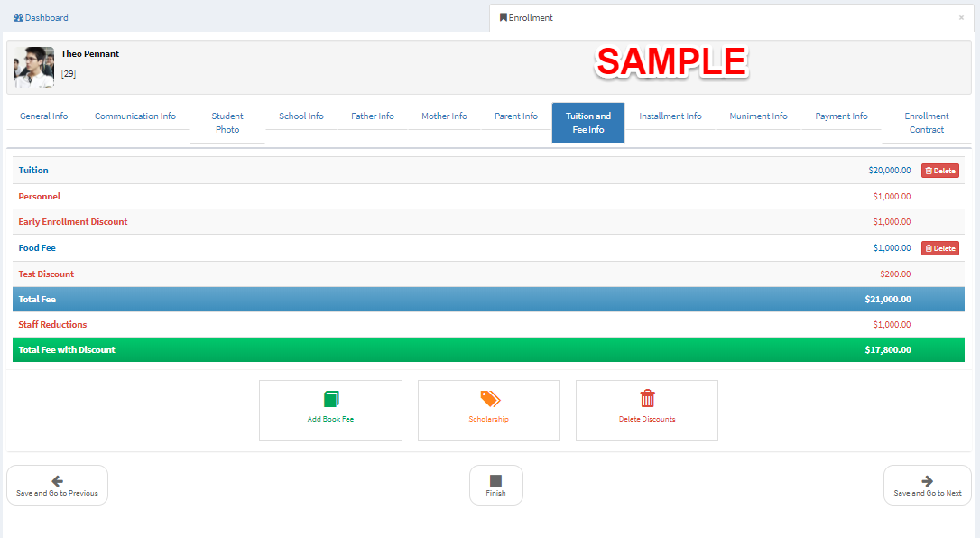980x538 pixels.
Task: Click the right arrow Save and Go to Next icon
Action: point(927,481)
